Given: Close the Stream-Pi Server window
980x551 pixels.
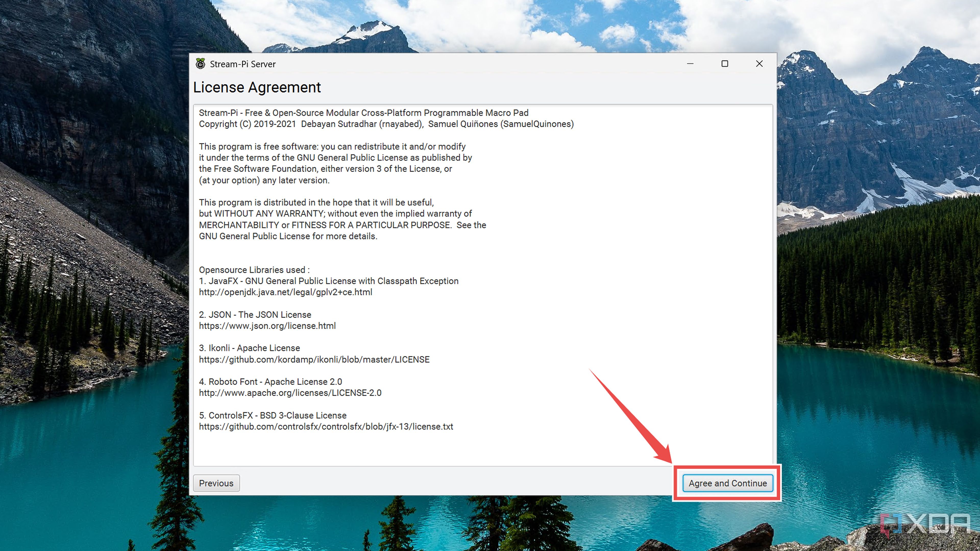Looking at the screenshot, I should (x=759, y=64).
